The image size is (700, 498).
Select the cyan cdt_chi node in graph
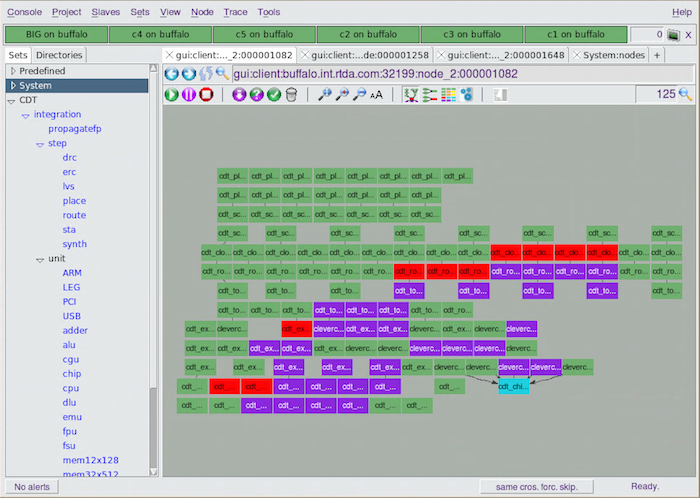(513, 386)
